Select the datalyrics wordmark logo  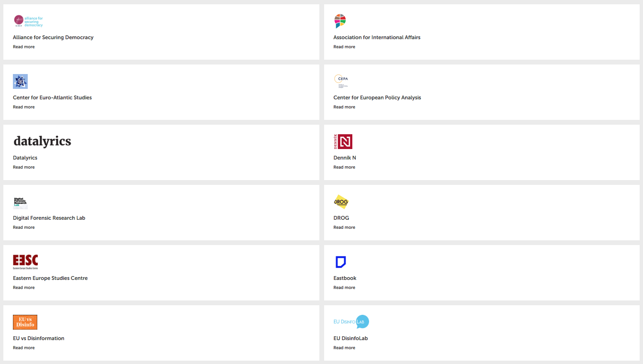pos(42,141)
